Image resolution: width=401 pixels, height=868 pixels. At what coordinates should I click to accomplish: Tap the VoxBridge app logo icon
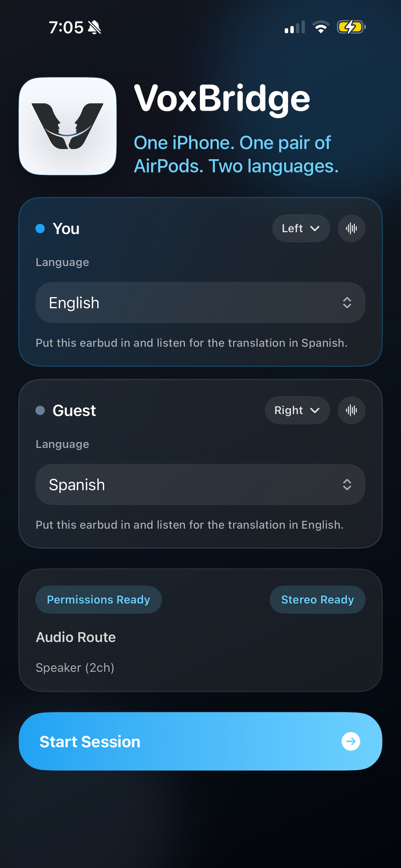pos(68,126)
